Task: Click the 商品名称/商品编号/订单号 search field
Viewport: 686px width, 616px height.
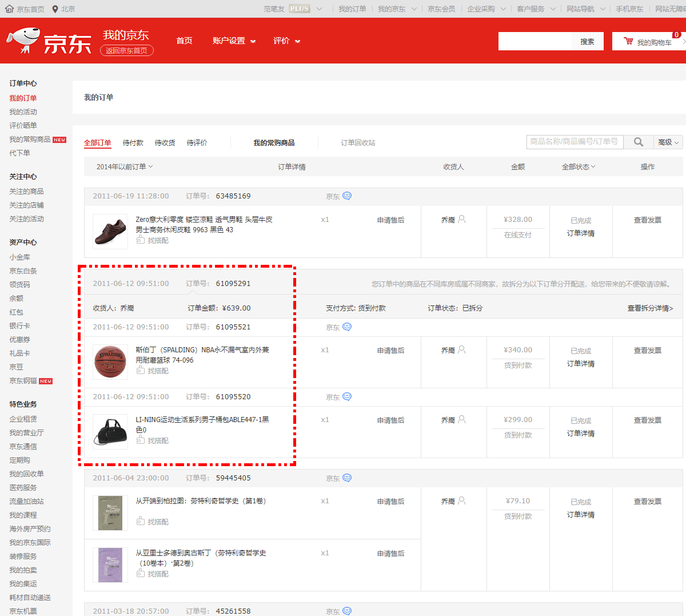Action: pos(575,142)
